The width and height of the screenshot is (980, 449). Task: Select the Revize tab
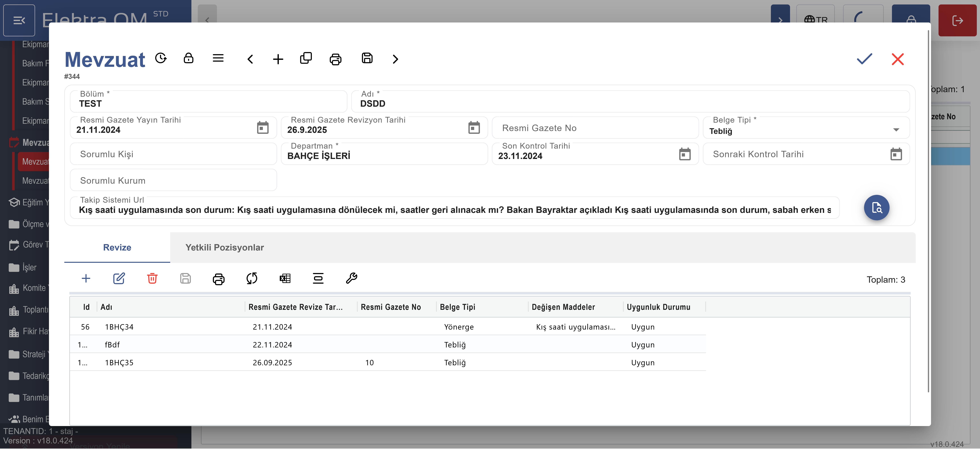(117, 247)
